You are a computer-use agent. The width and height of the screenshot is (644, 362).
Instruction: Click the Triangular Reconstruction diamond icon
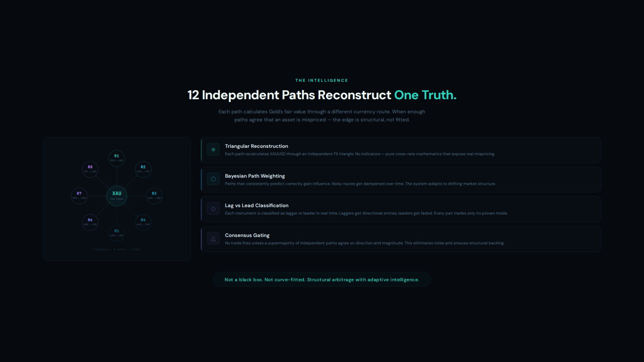coord(213,149)
